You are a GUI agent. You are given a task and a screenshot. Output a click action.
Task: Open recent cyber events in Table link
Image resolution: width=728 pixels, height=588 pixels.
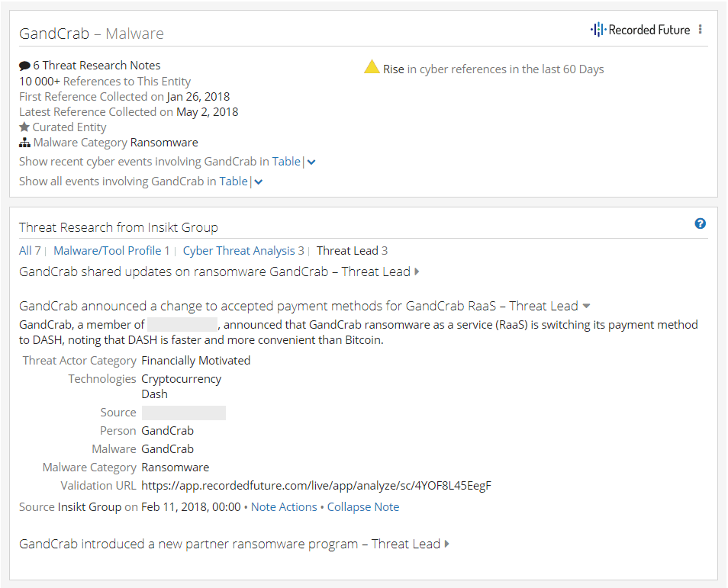[286, 162]
